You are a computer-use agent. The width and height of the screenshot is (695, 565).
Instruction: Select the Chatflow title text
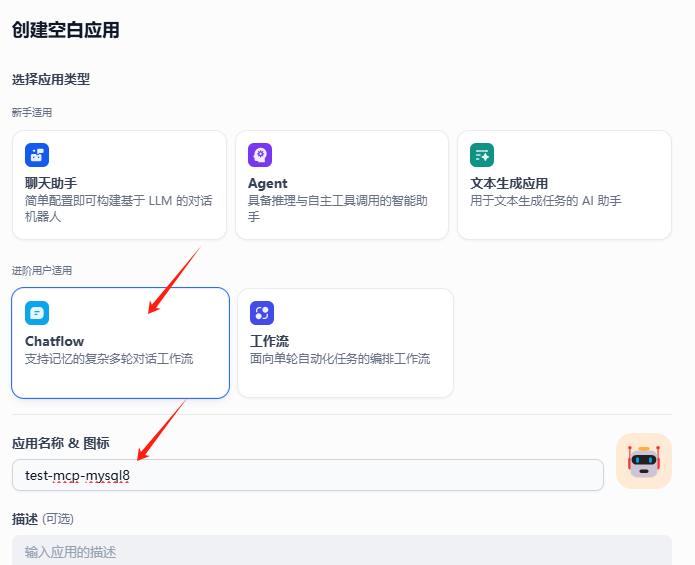pos(54,341)
